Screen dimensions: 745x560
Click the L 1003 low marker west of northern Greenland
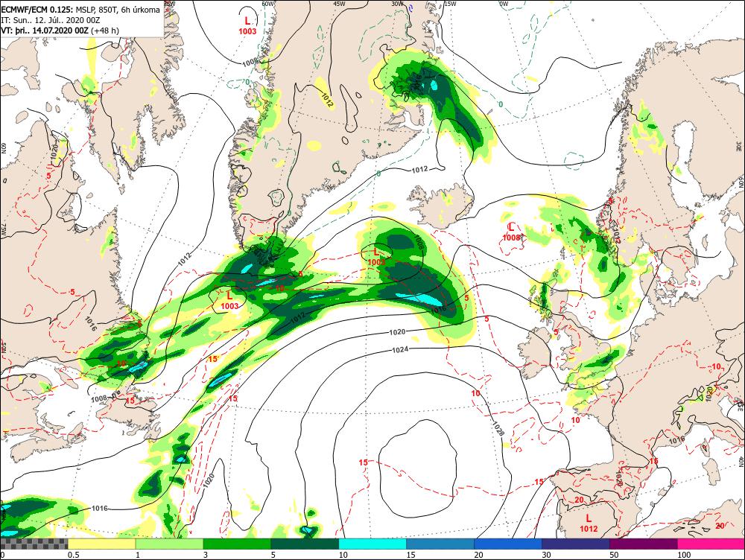247,25
